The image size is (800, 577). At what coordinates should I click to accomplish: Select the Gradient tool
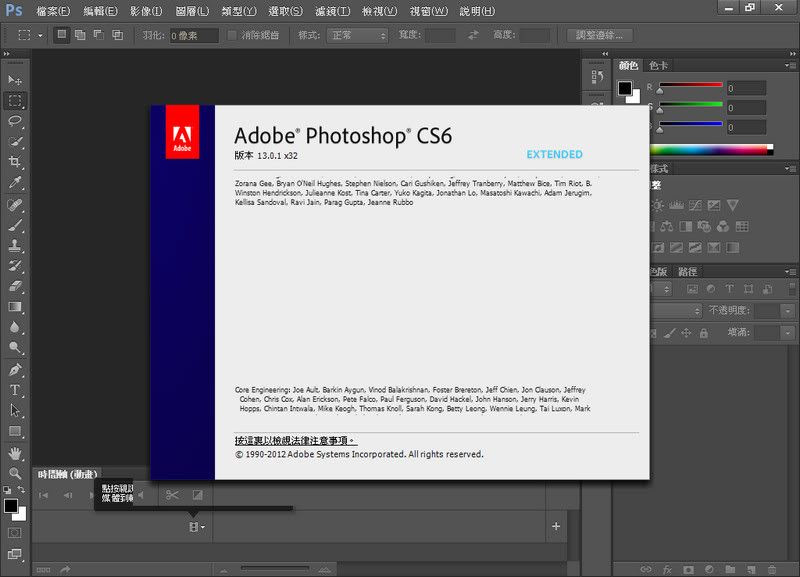(15, 307)
